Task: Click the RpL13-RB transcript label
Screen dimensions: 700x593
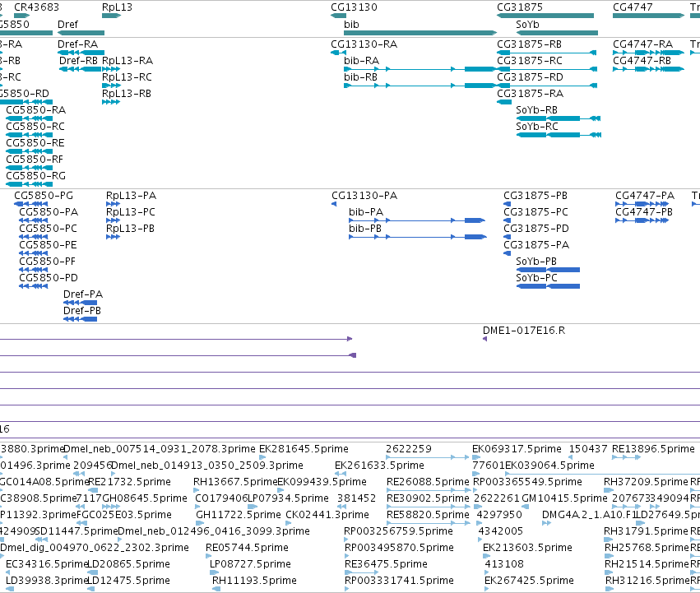Action: pos(127,93)
